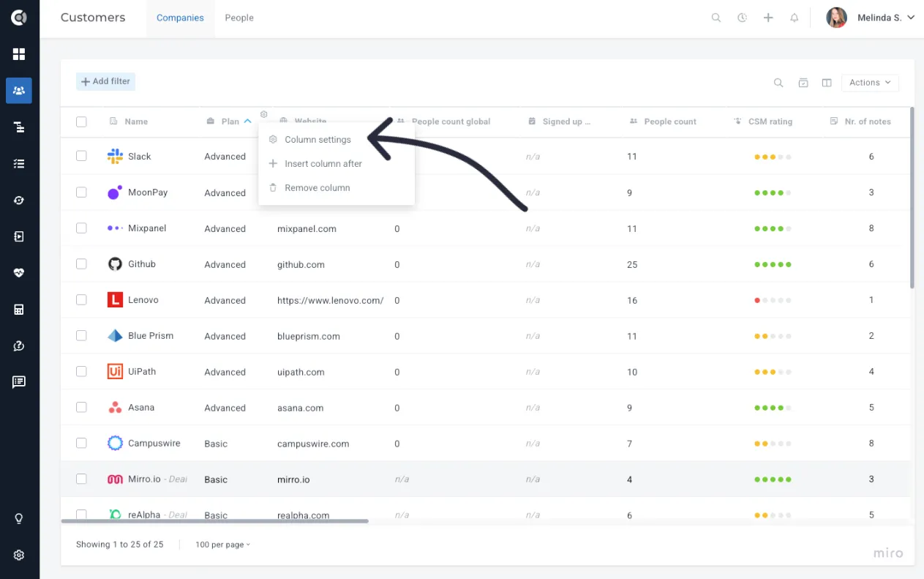Open the messages chat icon in sidebar
924x579 pixels.
pyautogui.click(x=19, y=382)
